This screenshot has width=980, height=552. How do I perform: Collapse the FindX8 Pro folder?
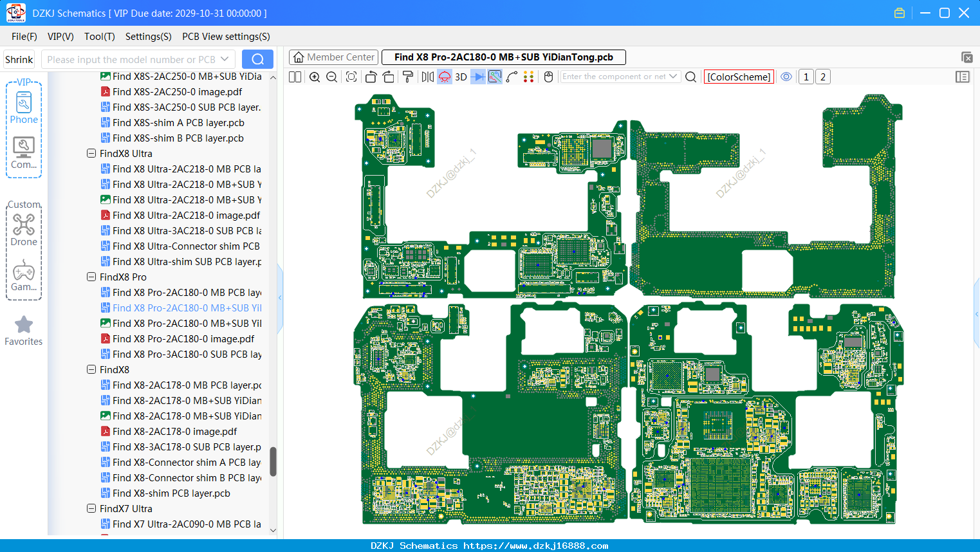pos(91,277)
